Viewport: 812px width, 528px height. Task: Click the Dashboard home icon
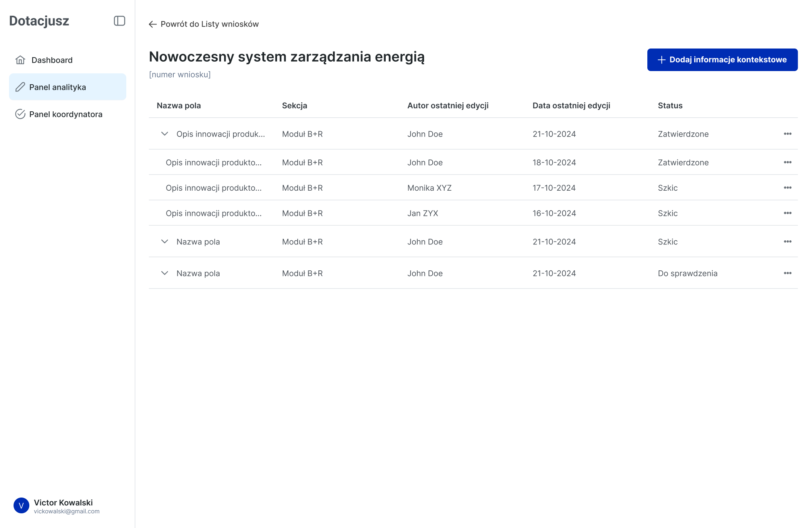[x=20, y=60]
